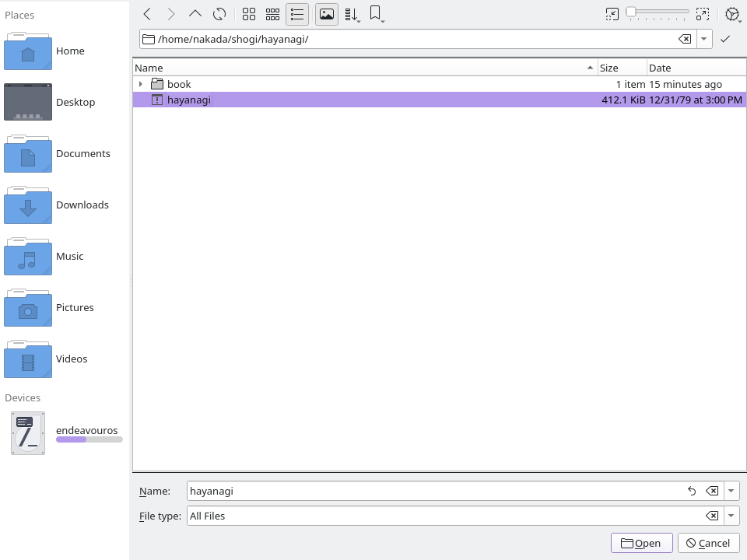This screenshot has height=560, width=747.
Task: Click the 12/31/79 at 3:00 PM date
Action: [x=695, y=100]
